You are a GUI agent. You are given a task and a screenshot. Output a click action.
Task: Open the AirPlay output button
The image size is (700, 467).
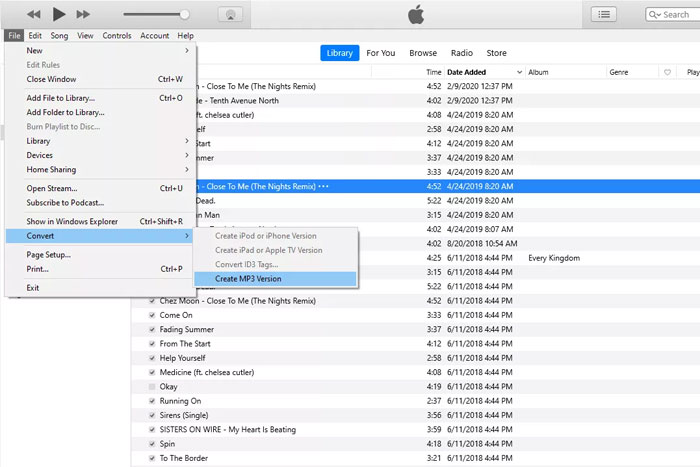point(229,15)
